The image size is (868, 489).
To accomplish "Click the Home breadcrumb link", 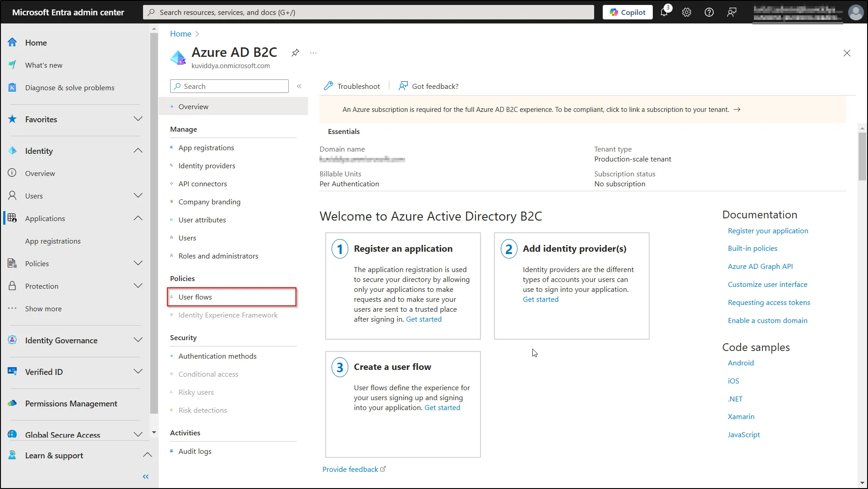I will tap(180, 34).
